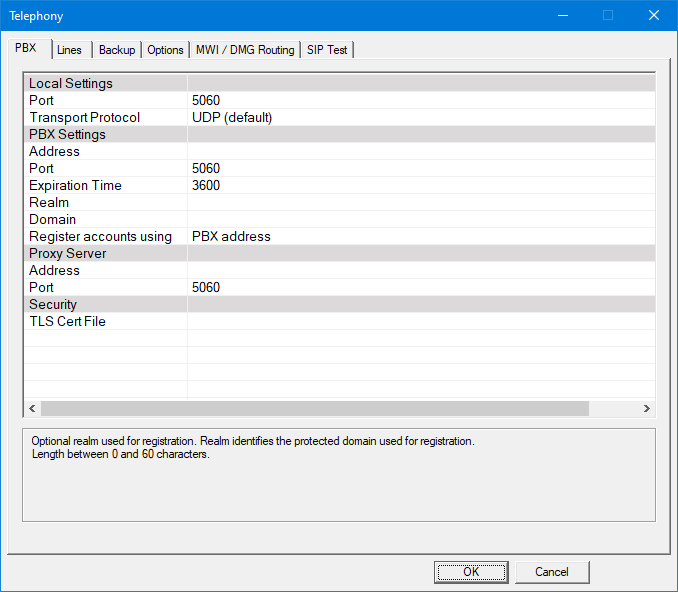Image resolution: width=678 pixels, height=592 pixels.
Task: Click the horizontal scrollbar left arrow
Action: click(x=31, y=408)
